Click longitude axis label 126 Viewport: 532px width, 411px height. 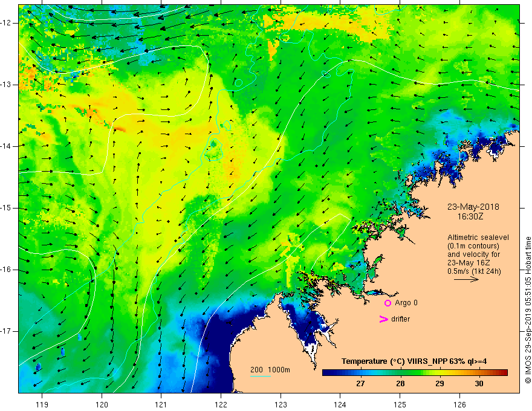(x=459, y=404)
